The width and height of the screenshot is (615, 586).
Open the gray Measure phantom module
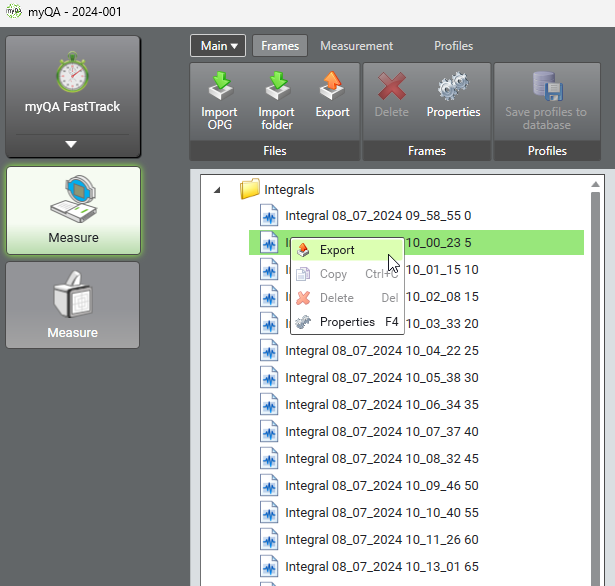[x=73, y=305]
